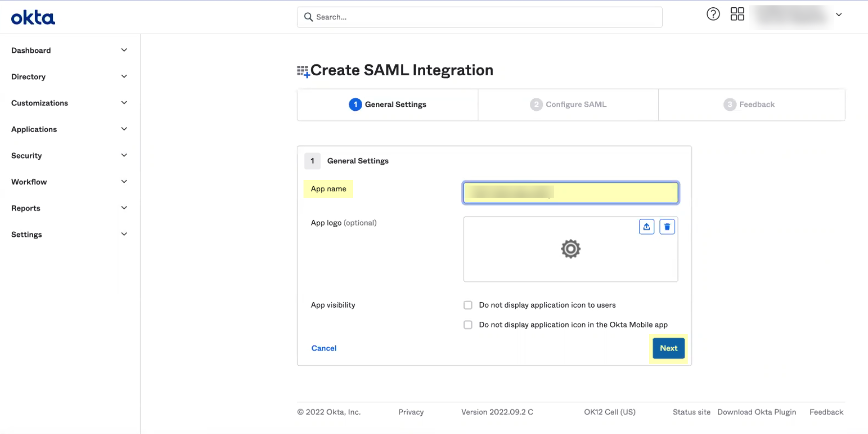Image resolution: width=868 pixels, height=434 pixels.
Task: Open the apps grid icon
Action: (x=737, y=14)
